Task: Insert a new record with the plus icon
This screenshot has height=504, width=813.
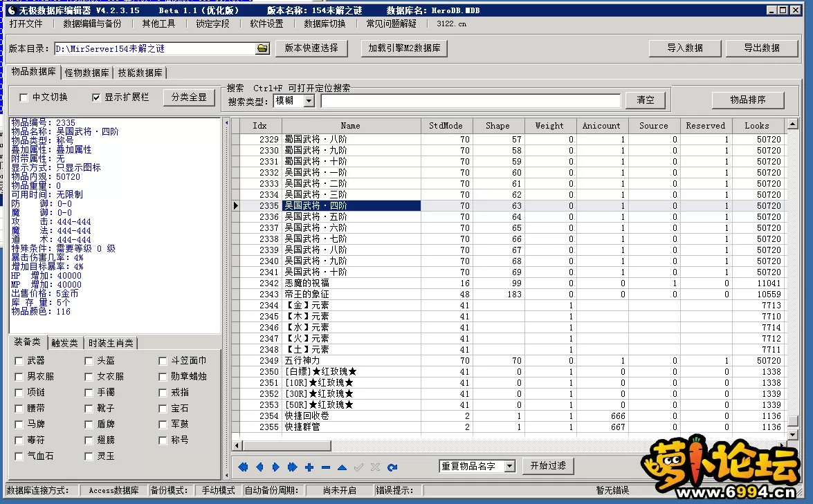Action: point(309,467)
